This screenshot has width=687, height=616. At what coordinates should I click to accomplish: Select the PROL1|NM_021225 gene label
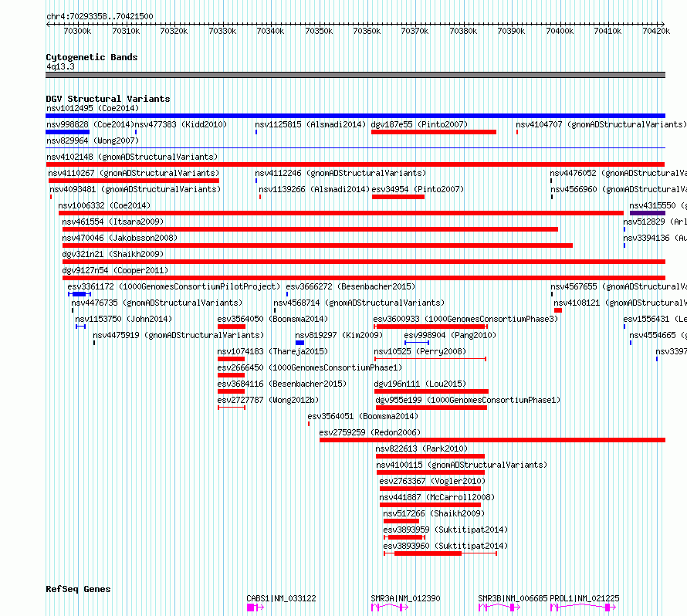click(x=584, y=598)
